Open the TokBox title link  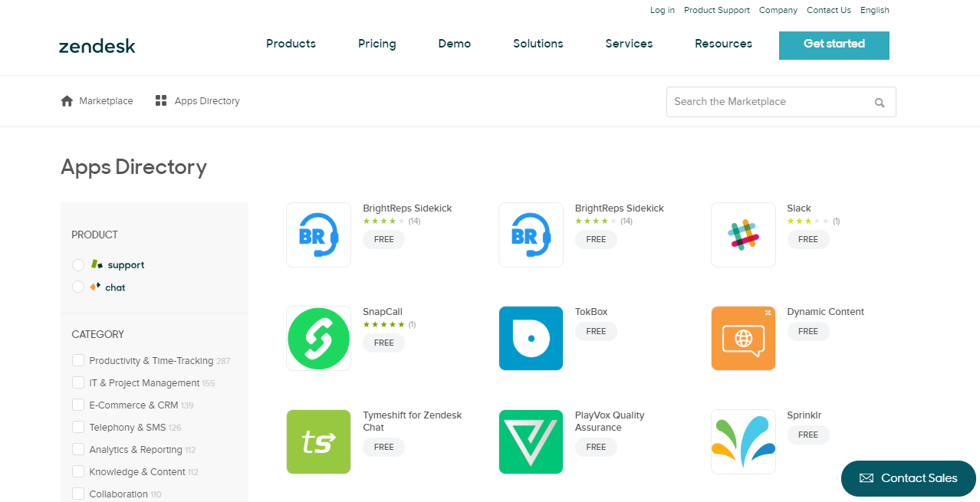click(591, 312)
